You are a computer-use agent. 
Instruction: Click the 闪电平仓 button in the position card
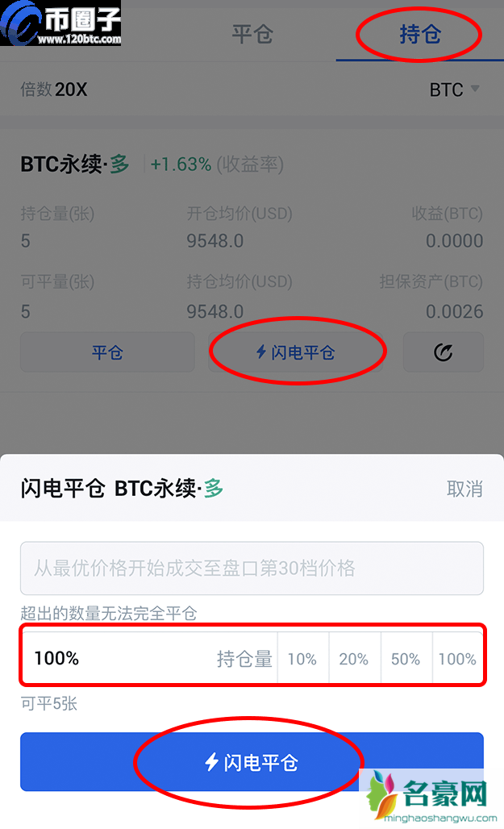click(295, 352)
